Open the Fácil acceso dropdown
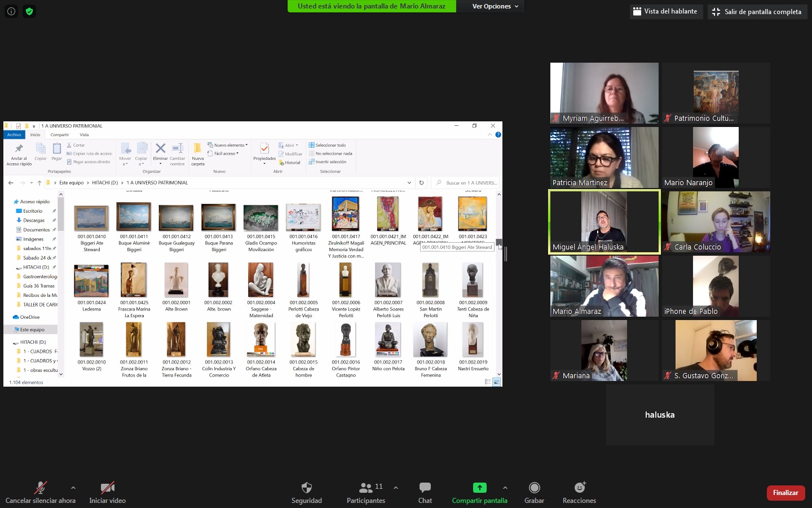The height and width of the screenshot is (508, 812). pyautogui.click(x=223, y=154)
